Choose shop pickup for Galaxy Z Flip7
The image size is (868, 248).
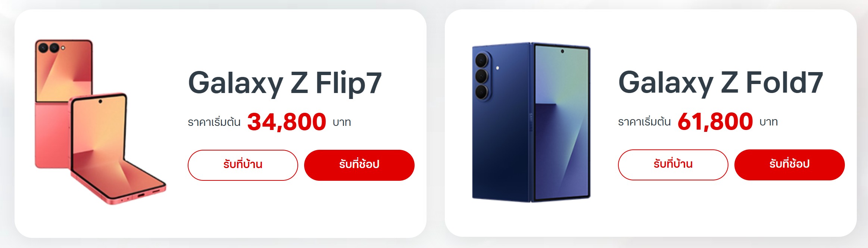pyautogui.click(x=359, y=165)
